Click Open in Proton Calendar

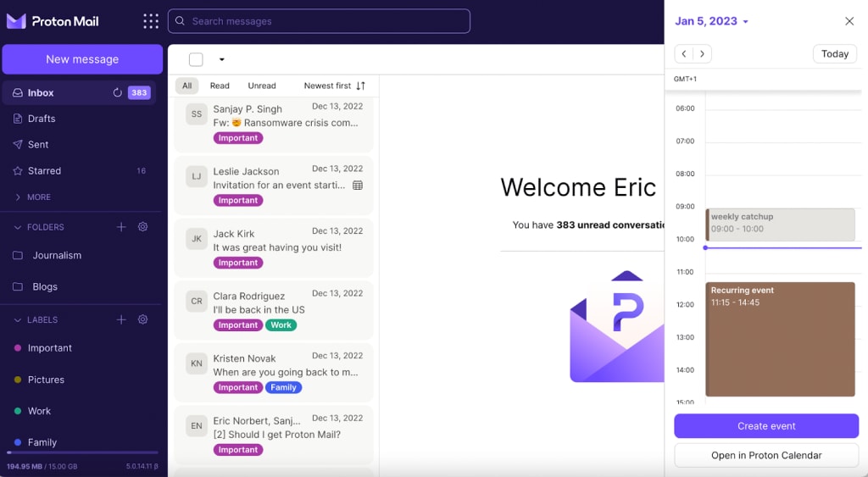[x=766, y=456]
